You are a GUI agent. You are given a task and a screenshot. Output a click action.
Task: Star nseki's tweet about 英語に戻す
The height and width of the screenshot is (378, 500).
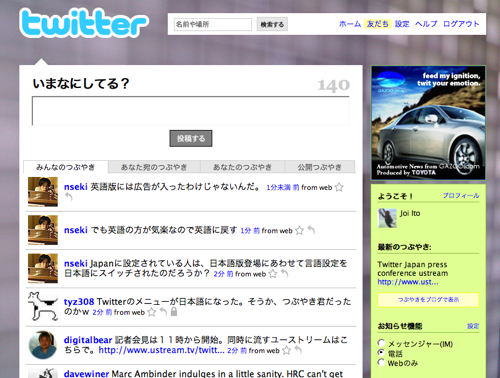(299, 230)
